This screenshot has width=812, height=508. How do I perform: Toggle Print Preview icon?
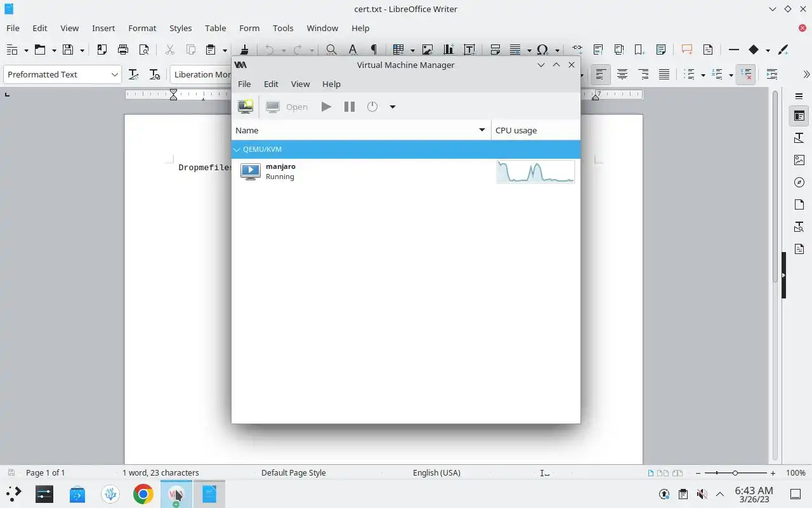[x=144, y=50]
